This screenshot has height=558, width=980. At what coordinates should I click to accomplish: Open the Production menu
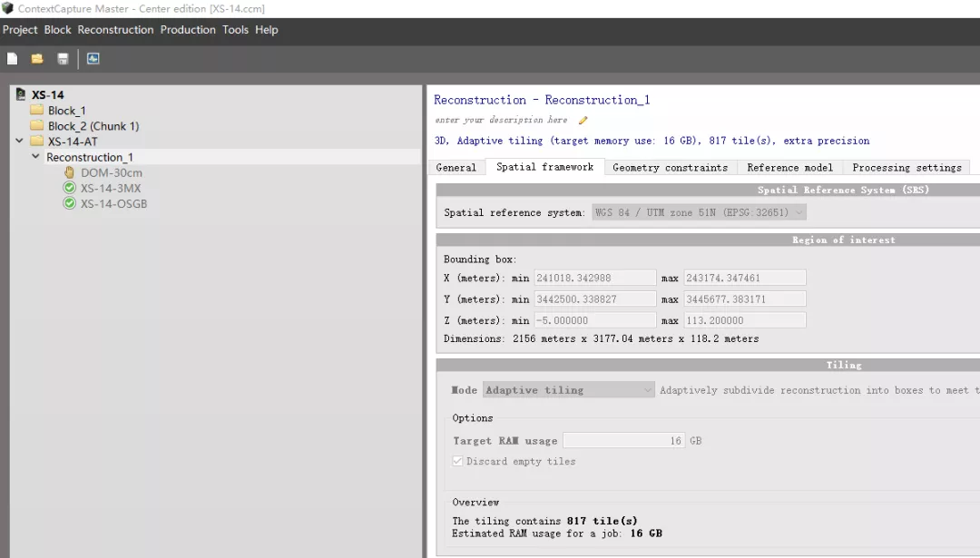click(x=188, y=30)
